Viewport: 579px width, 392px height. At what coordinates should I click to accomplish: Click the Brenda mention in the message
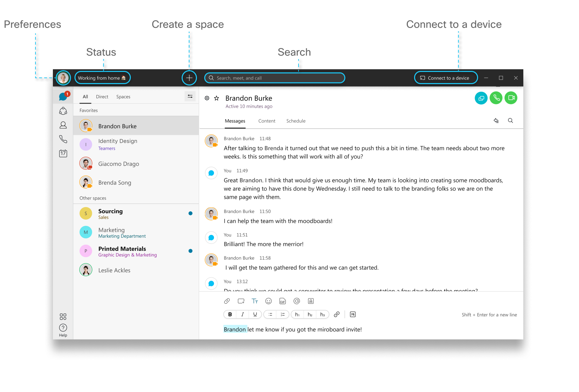pos(274,148)
